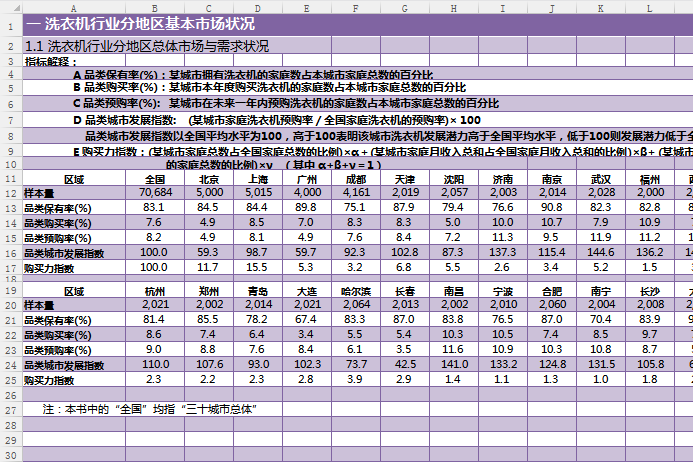Select the 70,684 sample size cell

click(154, 192)
